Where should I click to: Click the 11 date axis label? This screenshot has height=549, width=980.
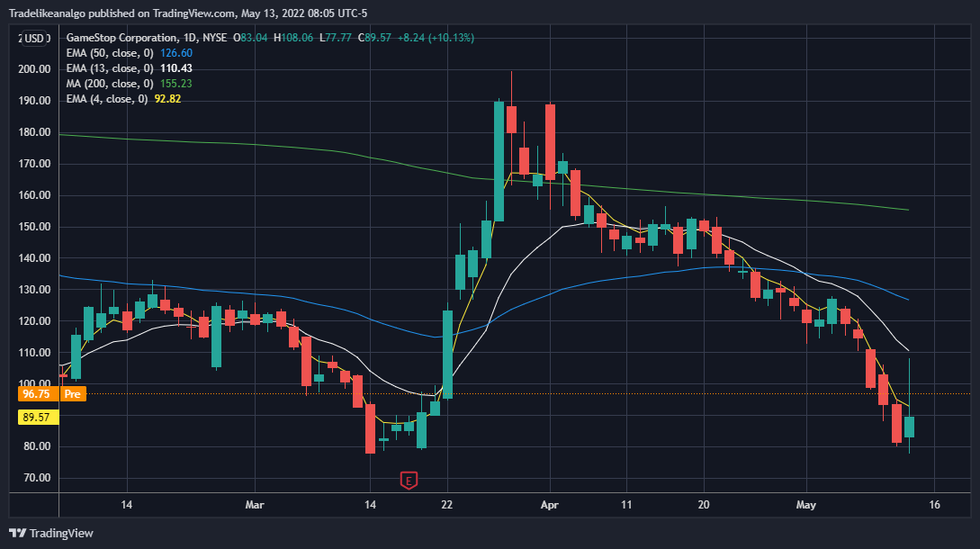(626, 505)
